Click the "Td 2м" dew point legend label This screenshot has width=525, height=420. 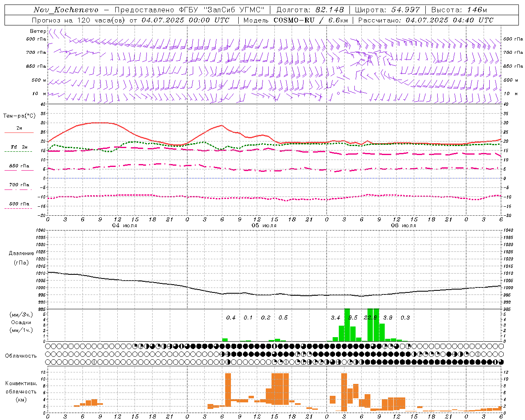click(19, 147)
